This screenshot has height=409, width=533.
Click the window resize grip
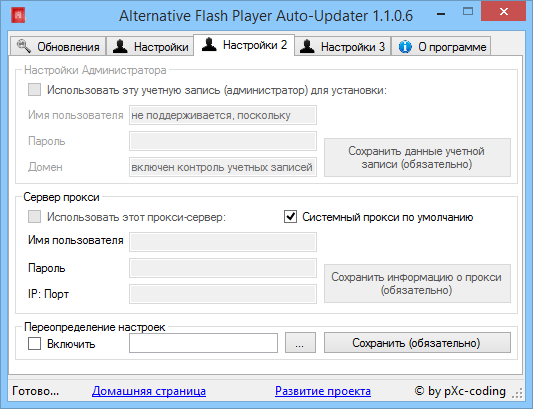517,393
